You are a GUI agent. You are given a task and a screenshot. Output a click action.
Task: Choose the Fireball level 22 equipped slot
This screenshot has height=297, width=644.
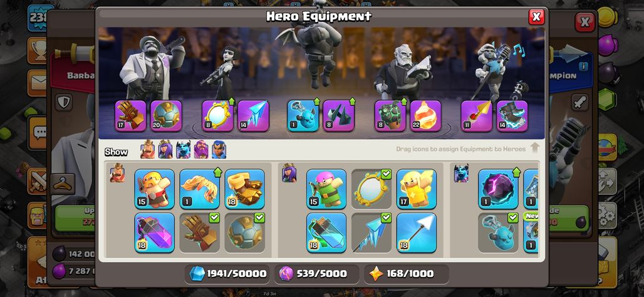(x=425, y=116)
